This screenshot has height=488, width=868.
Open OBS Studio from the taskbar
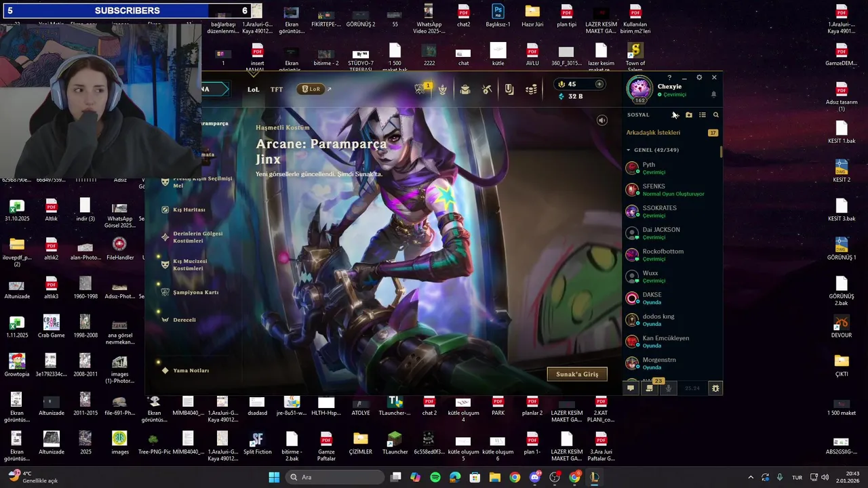click(555, 477)
